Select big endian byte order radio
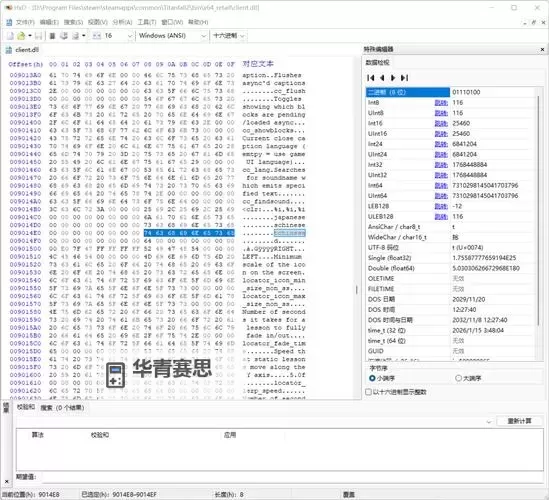 click(x=458, y=378)
